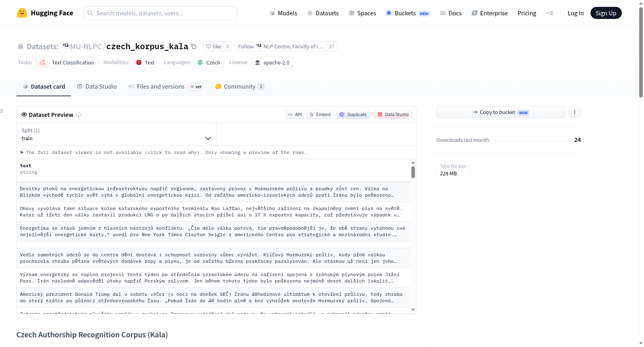This screenshot has height=347, width=644.
Task: Switch to Files and versions tab
Action: coord(166,86)
